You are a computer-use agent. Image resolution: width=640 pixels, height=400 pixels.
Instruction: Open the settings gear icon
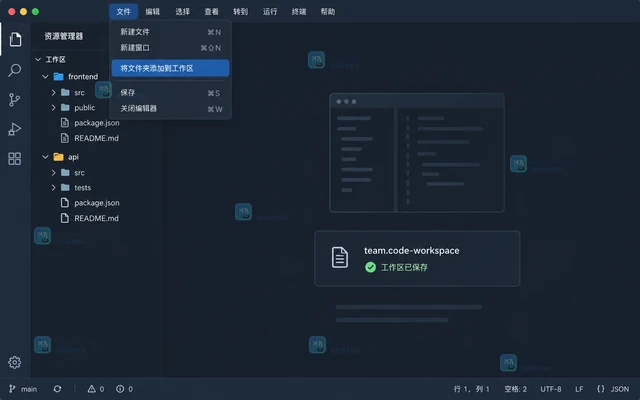pyautogui.click(x=15, y=362)
